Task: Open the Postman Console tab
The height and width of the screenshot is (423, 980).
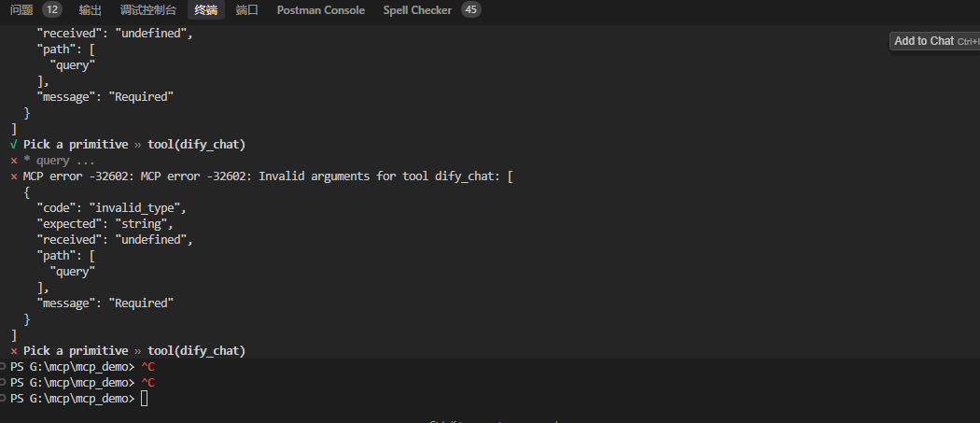Action: pos(320,10)
